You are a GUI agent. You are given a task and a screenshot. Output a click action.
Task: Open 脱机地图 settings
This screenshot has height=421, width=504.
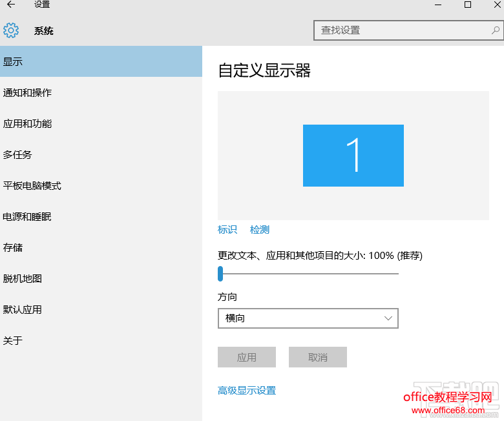pos(101,278)
